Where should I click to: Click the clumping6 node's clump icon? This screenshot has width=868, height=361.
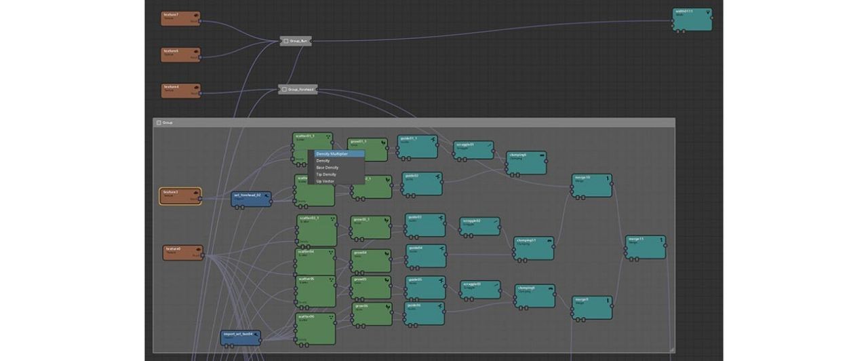click(541, 155)
